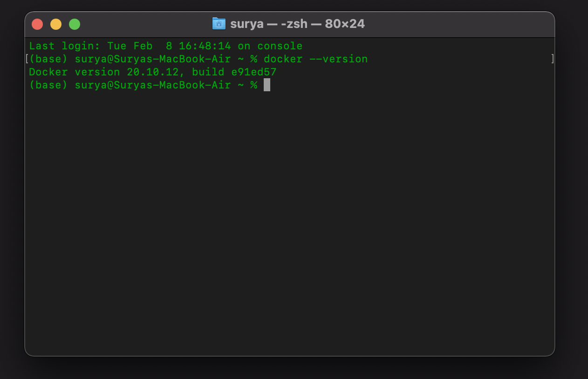
Task: Click "-zsh" in the window title
Action: tap(295, 24)
